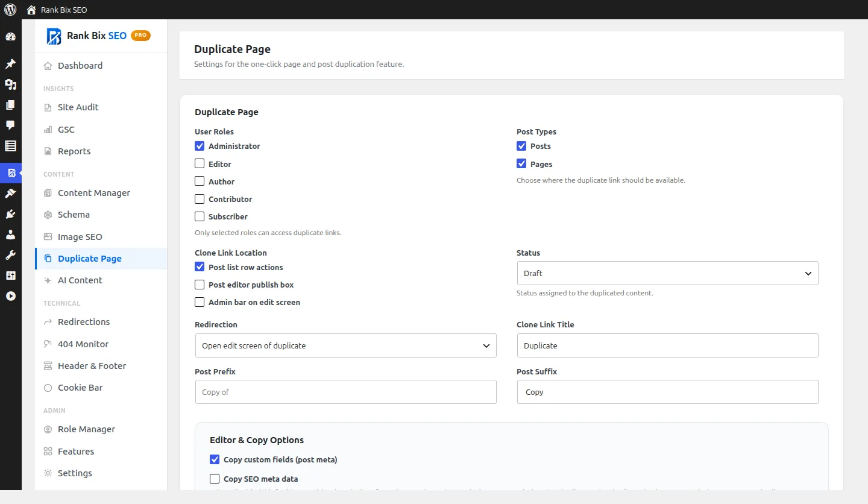Viewport: 868px width, 504px height.
Task: Open the Redirection dropdown
Action: pos(345,345)
